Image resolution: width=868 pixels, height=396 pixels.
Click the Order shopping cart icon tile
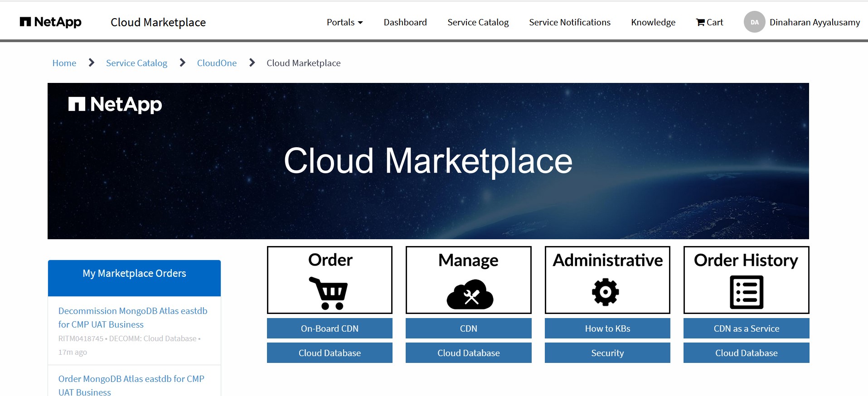click(330, 280)
